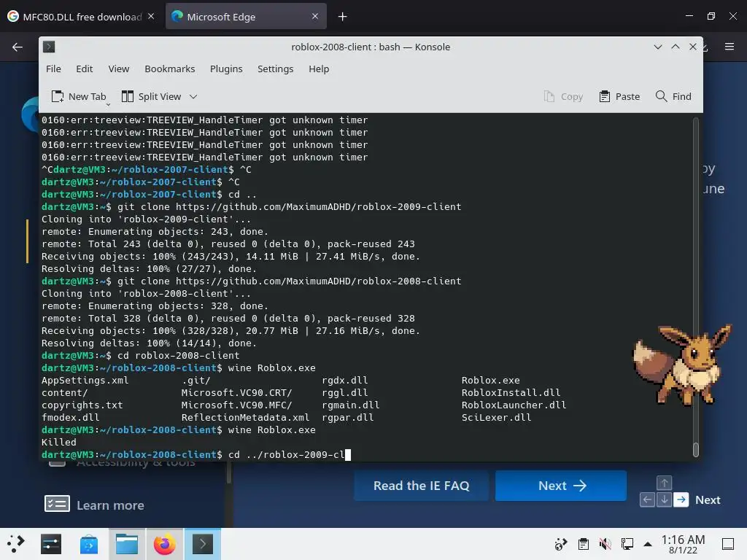The width and height of the screenshot is (747, 560).
Task: Click the Konsole terminal window icon
Action: pyautogui.click(x=49, y=47)
